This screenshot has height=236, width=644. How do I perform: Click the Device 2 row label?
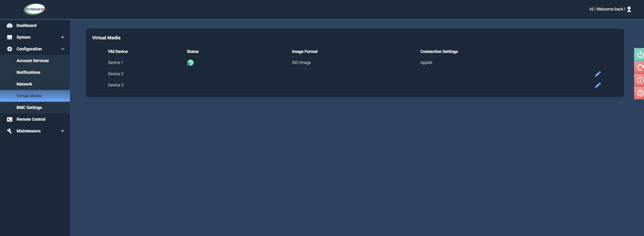pos(115,74)
